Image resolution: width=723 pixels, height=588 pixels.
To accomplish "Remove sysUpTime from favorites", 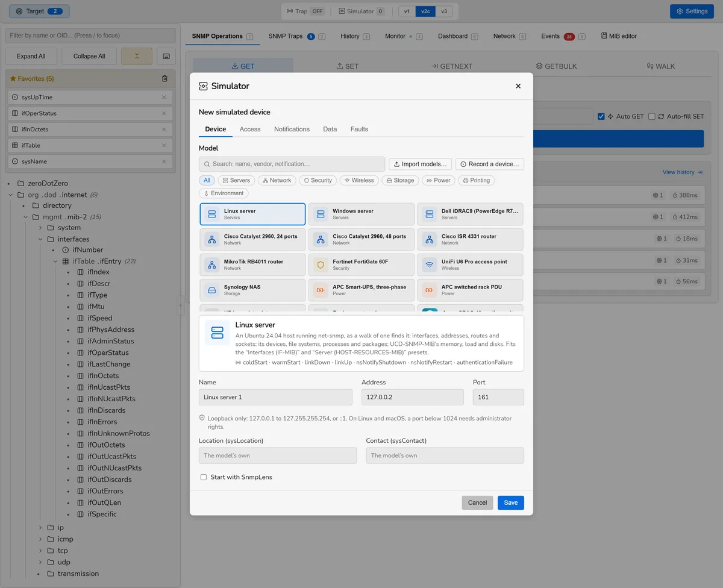I will click(164, 97).
